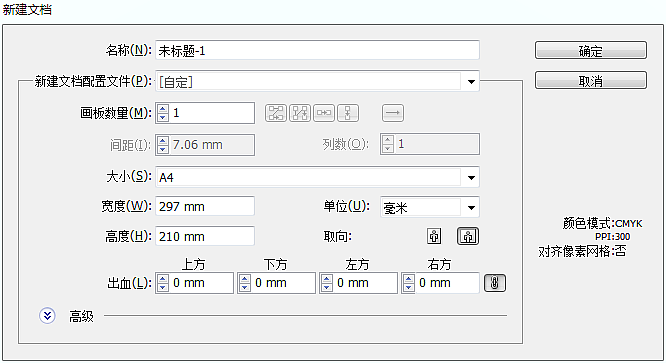Click the 上方 bleed field

click(x=201, y=283)
